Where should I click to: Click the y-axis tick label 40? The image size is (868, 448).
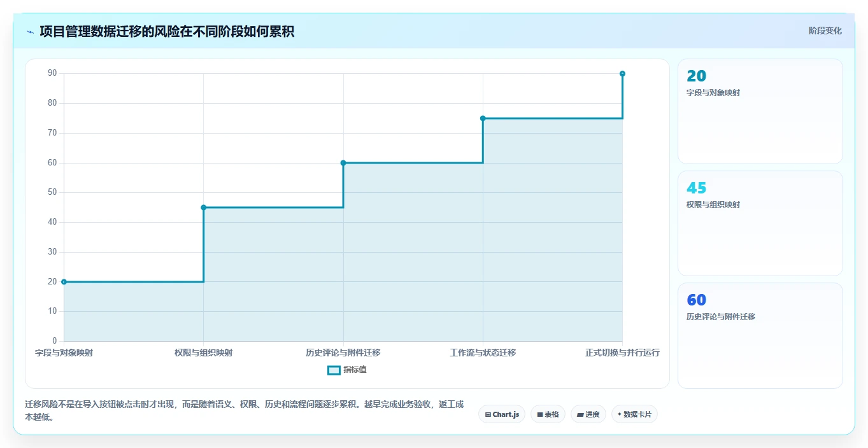52,222
